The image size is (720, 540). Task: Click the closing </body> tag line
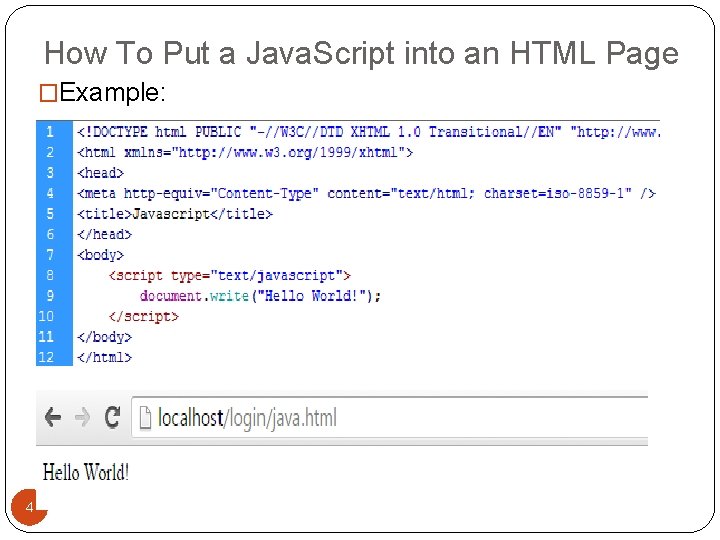point(105,337)
